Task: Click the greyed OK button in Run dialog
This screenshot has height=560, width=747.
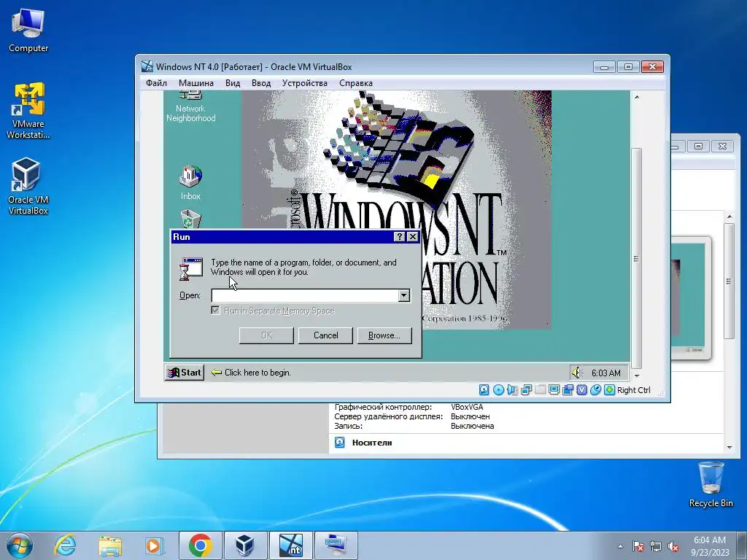Action: tap(266, 335)
